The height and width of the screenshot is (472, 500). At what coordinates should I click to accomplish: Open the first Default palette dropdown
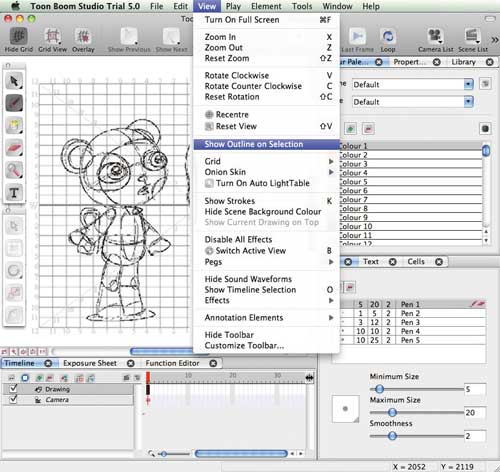[x=413, y=85]
